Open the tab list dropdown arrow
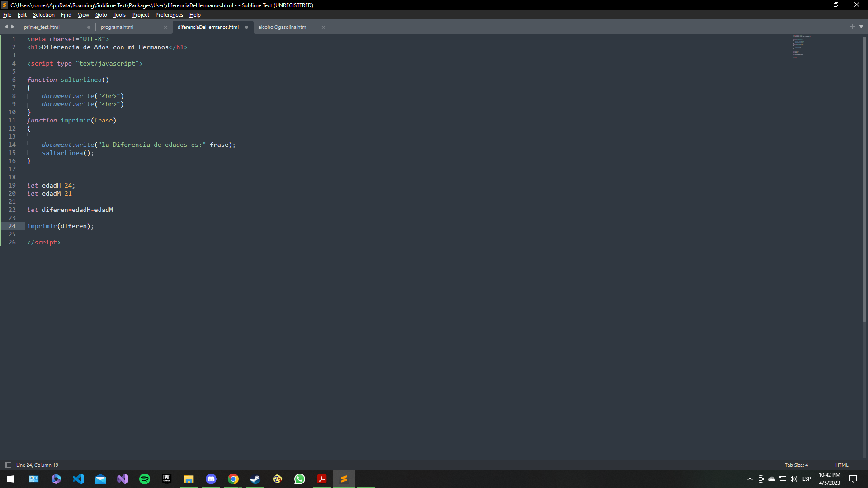Viewport: 868px width, 488px height. coord(861,27)
